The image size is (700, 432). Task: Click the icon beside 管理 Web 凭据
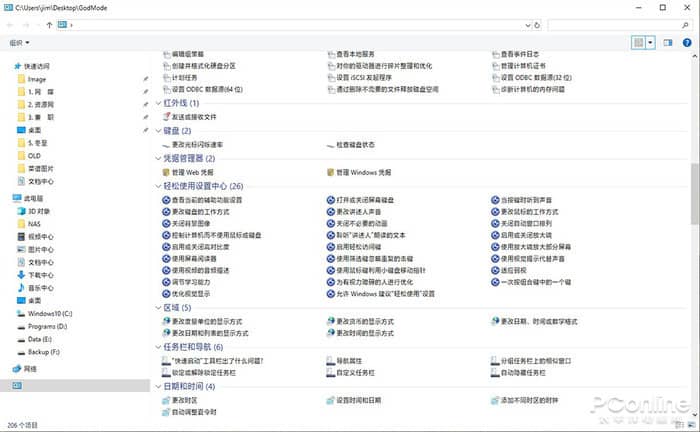coord(166,172)
